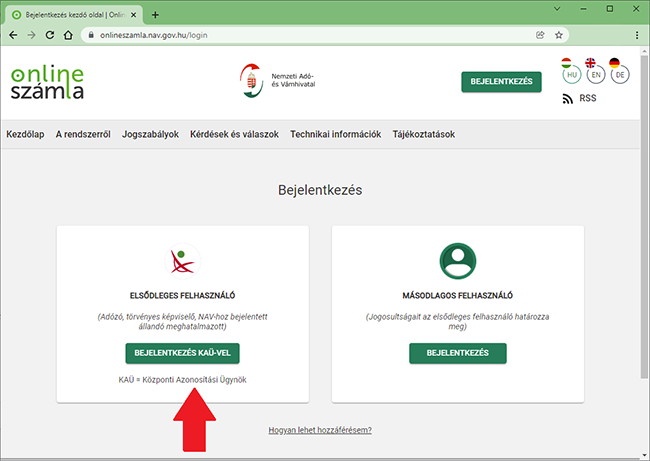650x461 pixels.
Task: Open Hogyan lehet hozzáférésem? link
Action: [x=320, y=430]
